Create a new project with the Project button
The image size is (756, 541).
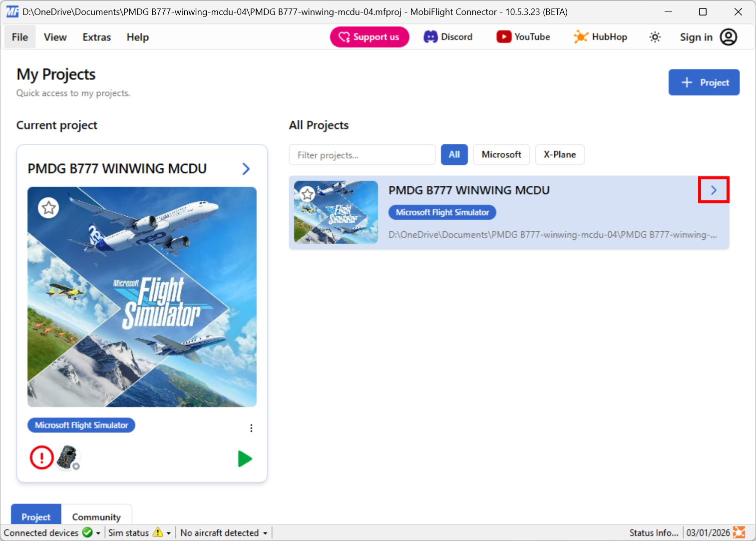coord(704,82)
